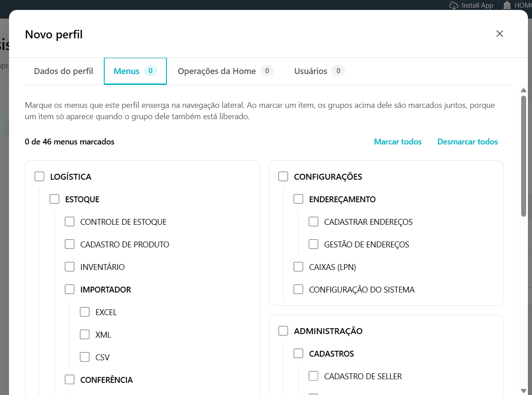
Task: Enable CADASTRAR ENDEREÇOS checkbox
Action: click(x=313, y=222)
